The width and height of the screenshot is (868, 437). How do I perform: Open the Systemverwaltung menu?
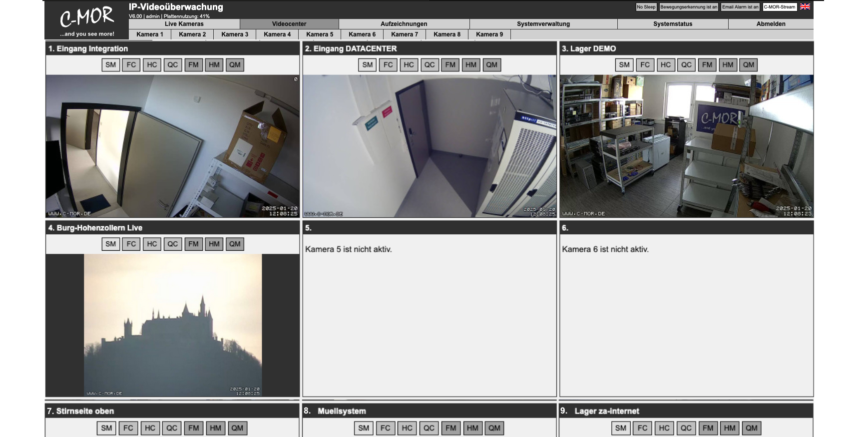tap(543, 24)
